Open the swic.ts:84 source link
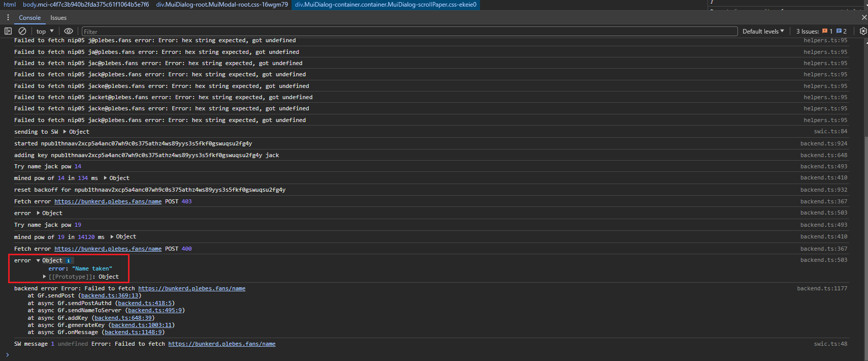This screenshot has width=868, height=361. [830, 131]
